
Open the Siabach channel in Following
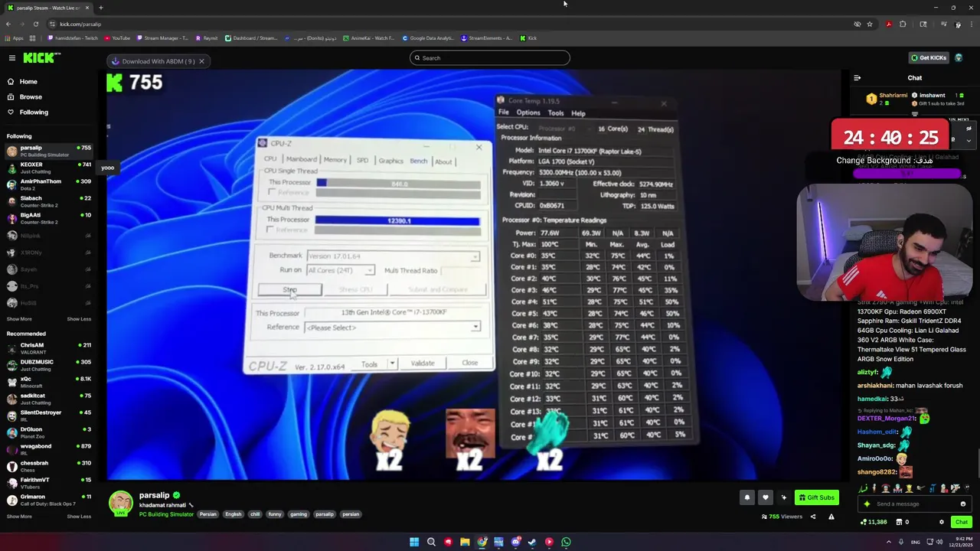pyautogui.click(x=49, y=201)
